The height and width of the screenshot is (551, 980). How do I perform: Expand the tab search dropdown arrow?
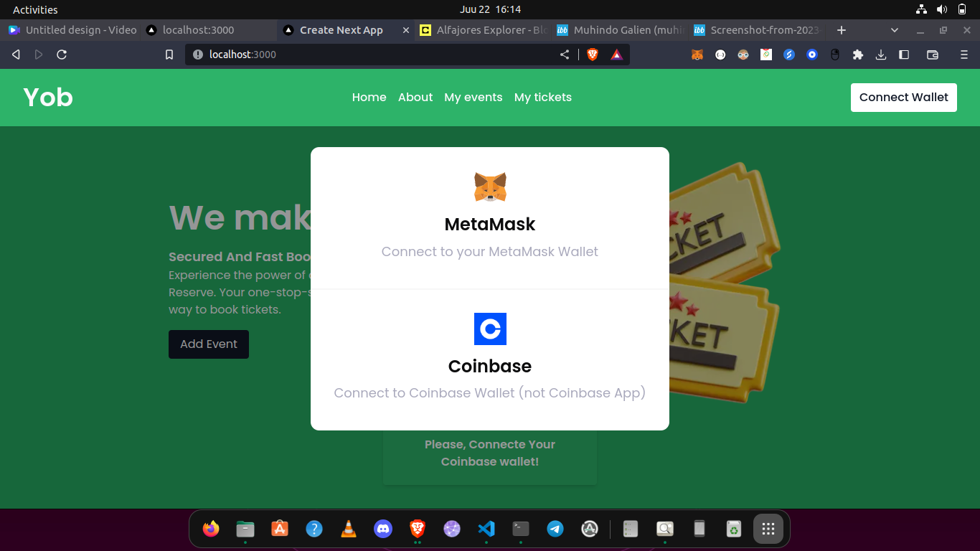[895, 30]
